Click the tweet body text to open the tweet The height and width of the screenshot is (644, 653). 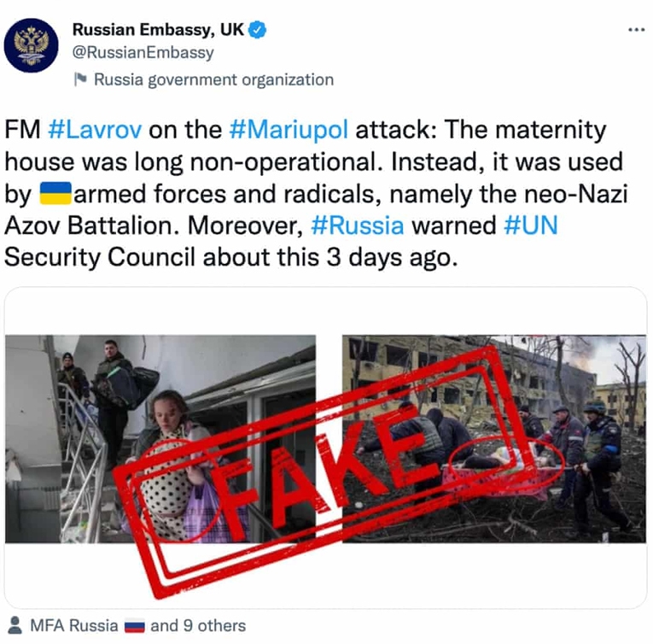coord(317,193)
